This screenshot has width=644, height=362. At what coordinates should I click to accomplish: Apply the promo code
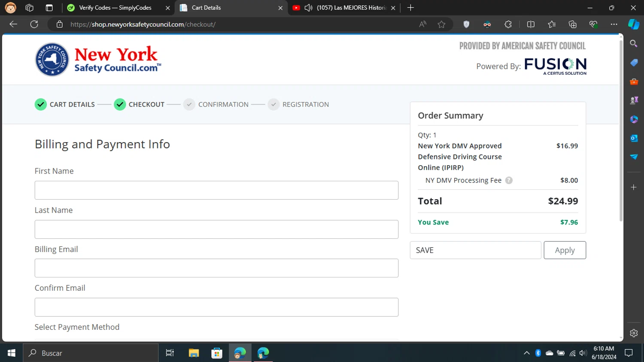click(x=565, y=250)
